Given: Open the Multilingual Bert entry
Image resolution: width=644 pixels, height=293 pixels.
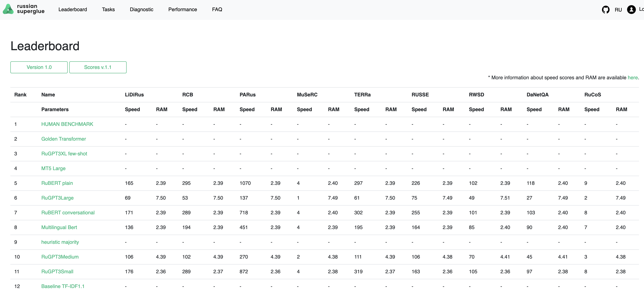Looking at the screenshot, I should click(x=59, y=227).
